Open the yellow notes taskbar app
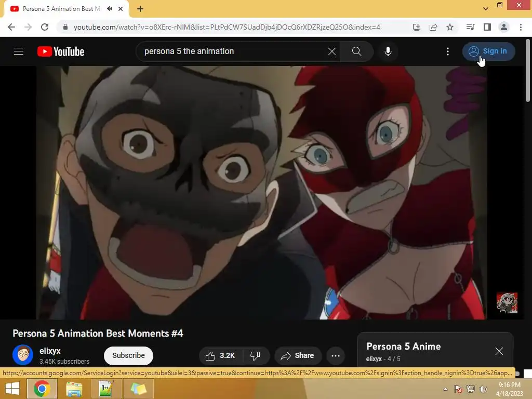 click(x=138, y=389)
